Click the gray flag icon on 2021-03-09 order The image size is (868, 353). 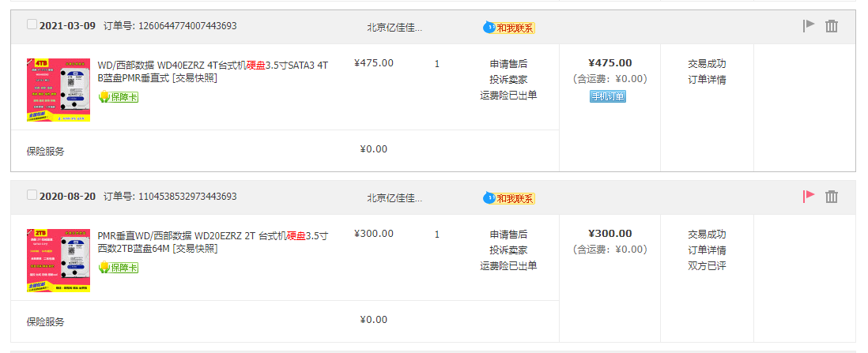(x=808, y=25)
